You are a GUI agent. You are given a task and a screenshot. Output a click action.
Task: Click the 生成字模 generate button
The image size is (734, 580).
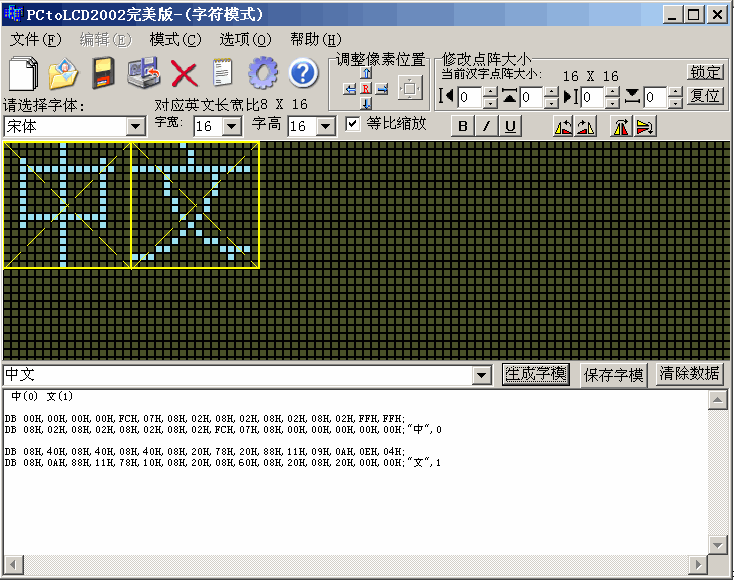[x=536, y=374]
